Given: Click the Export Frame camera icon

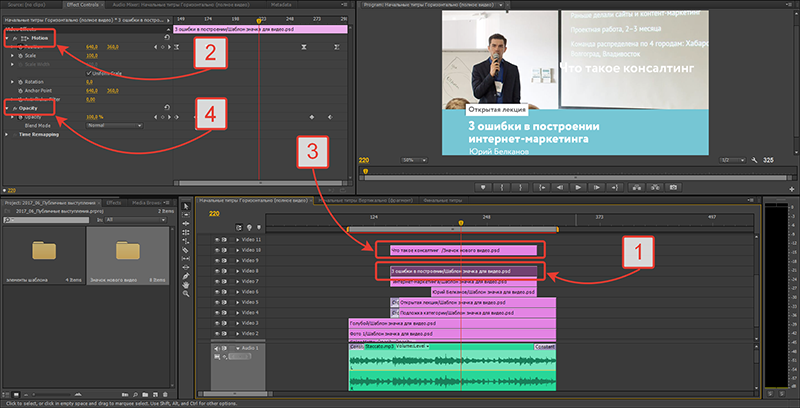Looking at the screenshot, I should click(x=672, y=186).
